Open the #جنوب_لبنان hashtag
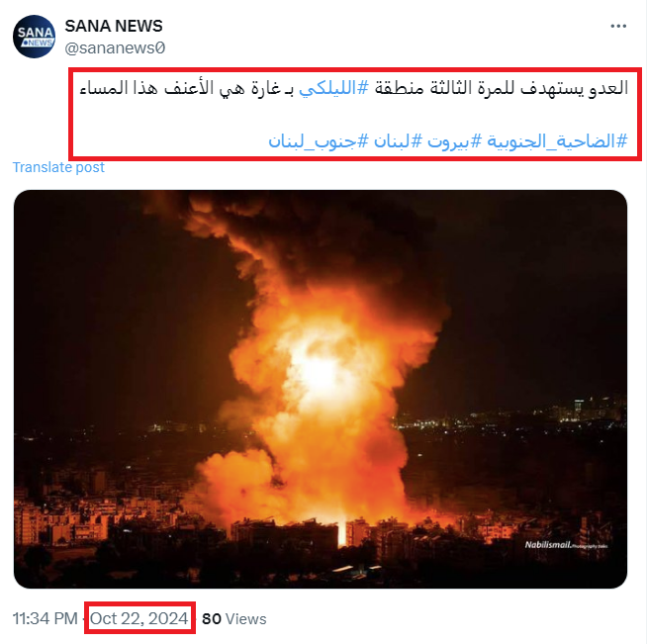647x644 pixels. tap(319, 141)
